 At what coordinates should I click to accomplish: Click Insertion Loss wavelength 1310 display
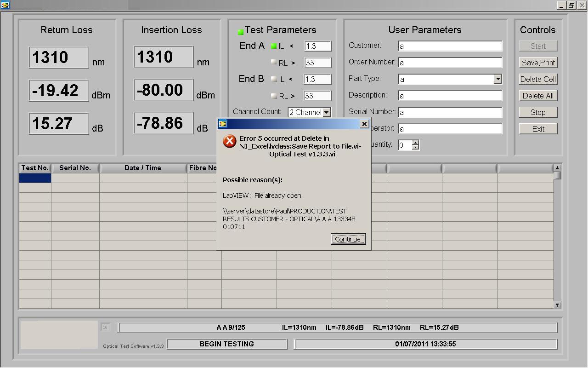coord(164,57)
